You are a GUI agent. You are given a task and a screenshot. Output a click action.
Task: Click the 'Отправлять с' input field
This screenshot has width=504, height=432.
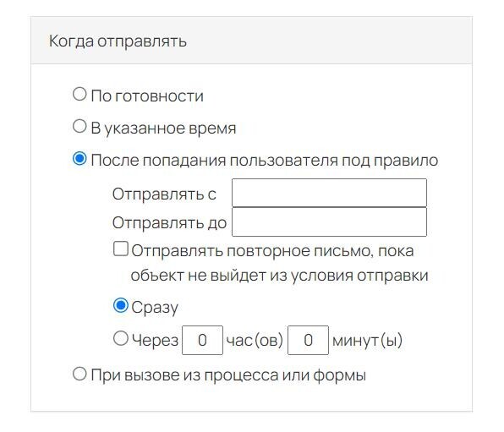pos(329,193)
